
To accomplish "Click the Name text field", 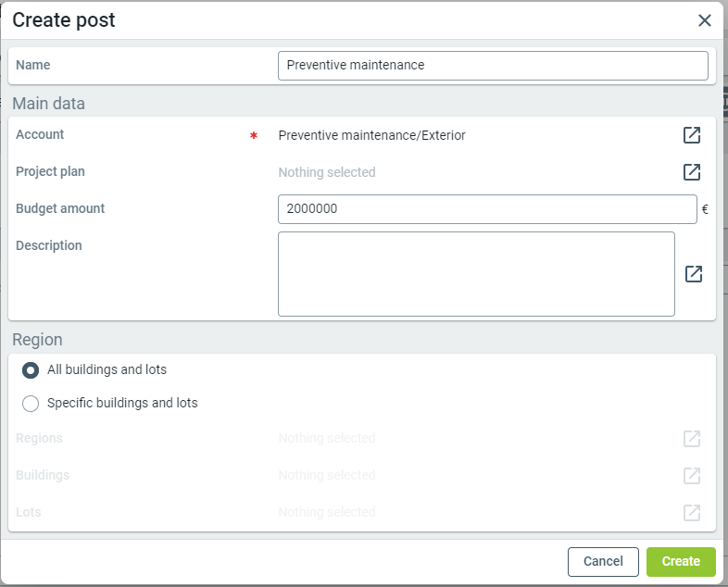I will click(493, 66).
